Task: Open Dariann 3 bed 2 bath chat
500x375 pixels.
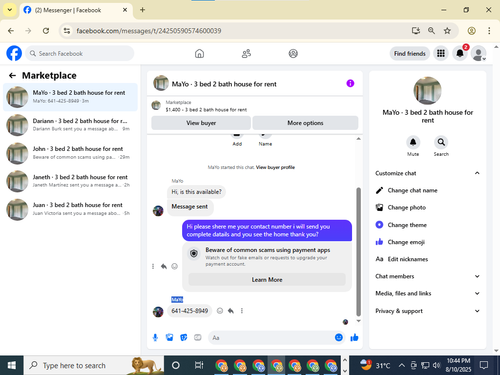Action: pos(70,125)
